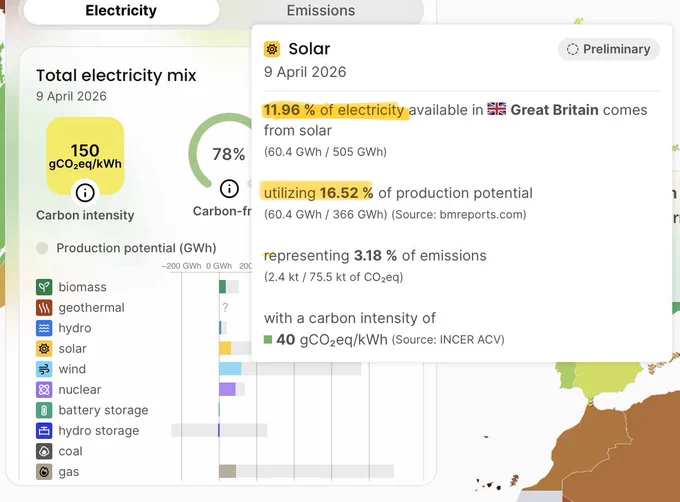Viewport: 680px width, 502px height.
Task: Click the nuclear atom icon
Action: tap(44, 390)
